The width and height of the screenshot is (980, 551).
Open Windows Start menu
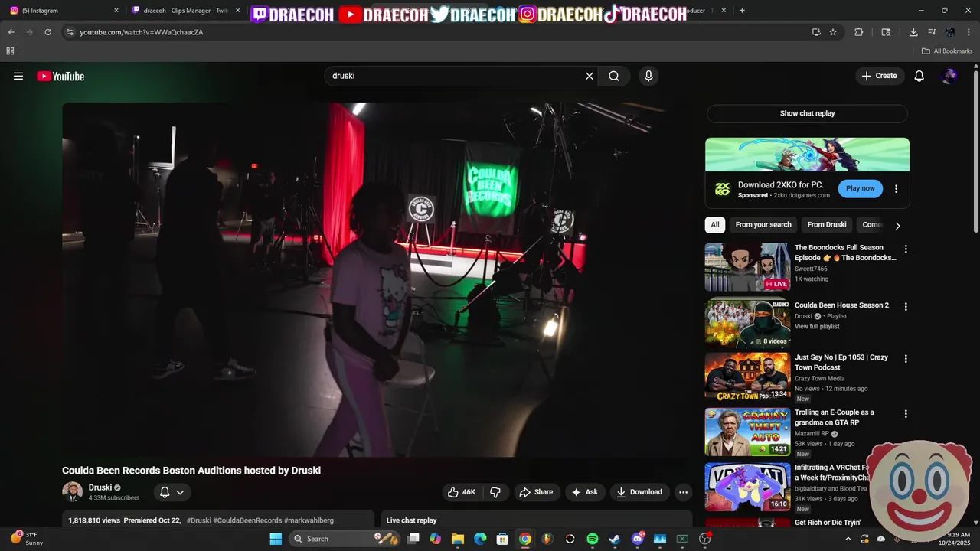pos(276,539)
